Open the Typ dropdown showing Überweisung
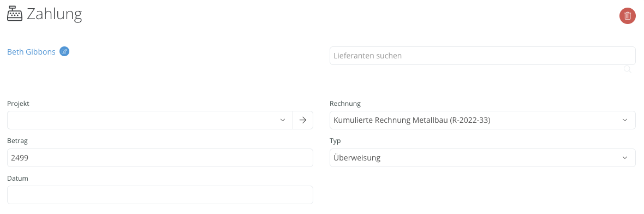 482,158
